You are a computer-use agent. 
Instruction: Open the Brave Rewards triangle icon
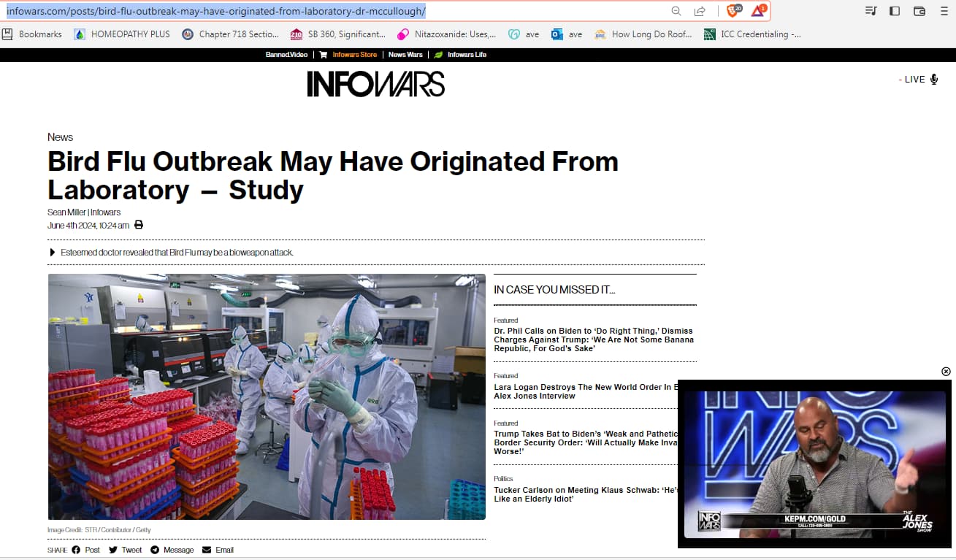coord(759,10)
